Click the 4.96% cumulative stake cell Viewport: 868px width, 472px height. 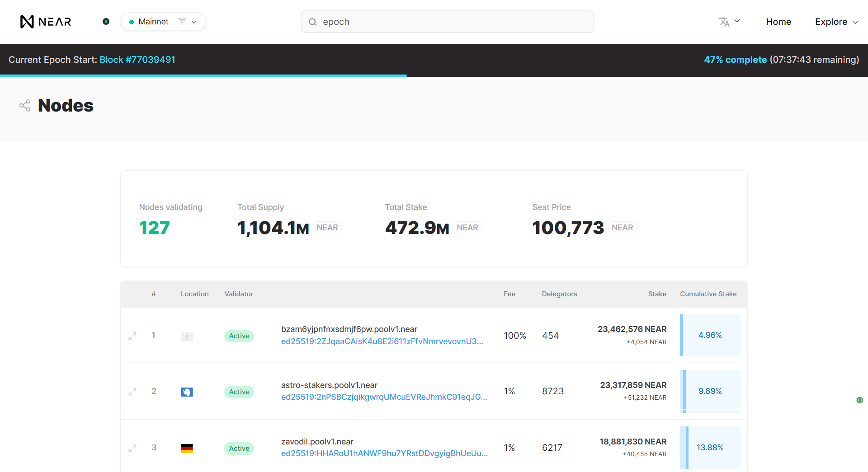coord(710,335)
